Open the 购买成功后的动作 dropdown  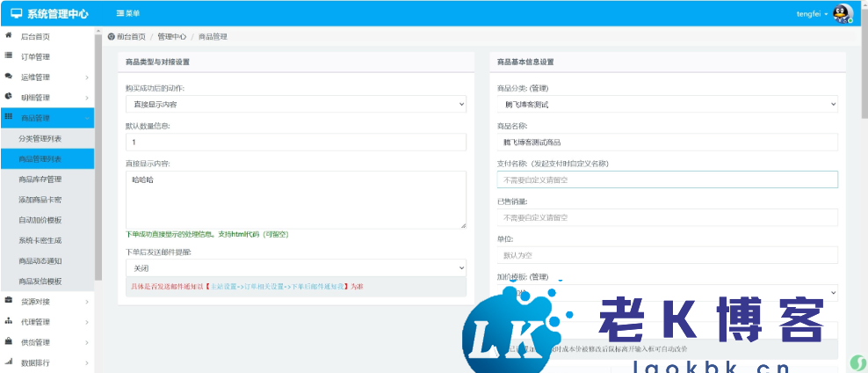pyautogui.click(x=296, y=105)
